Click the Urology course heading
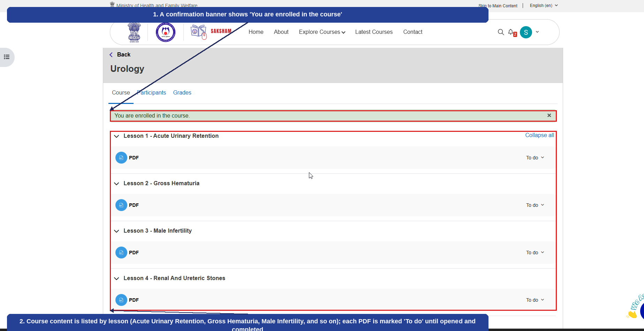 (x=127, y=69)
